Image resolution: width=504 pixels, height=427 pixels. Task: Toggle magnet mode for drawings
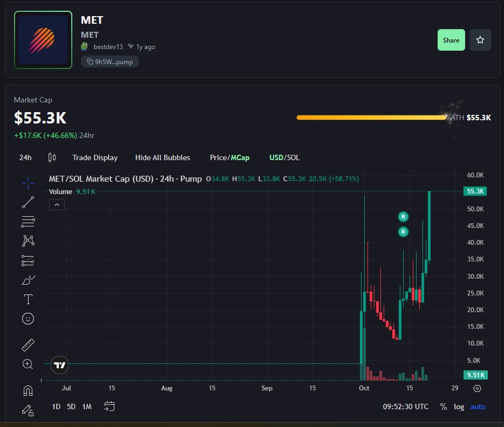pos(28,390)
